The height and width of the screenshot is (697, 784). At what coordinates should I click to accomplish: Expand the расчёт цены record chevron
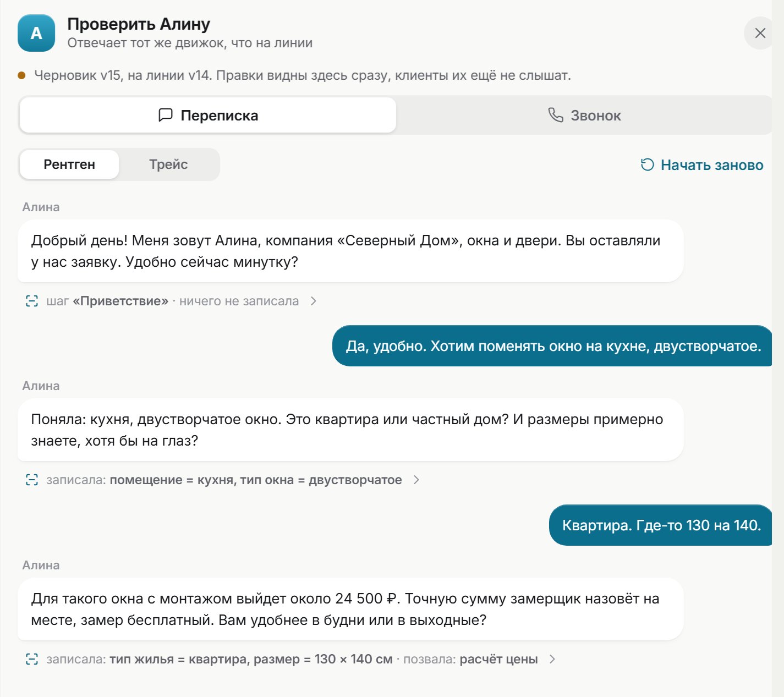pos(552,659)
